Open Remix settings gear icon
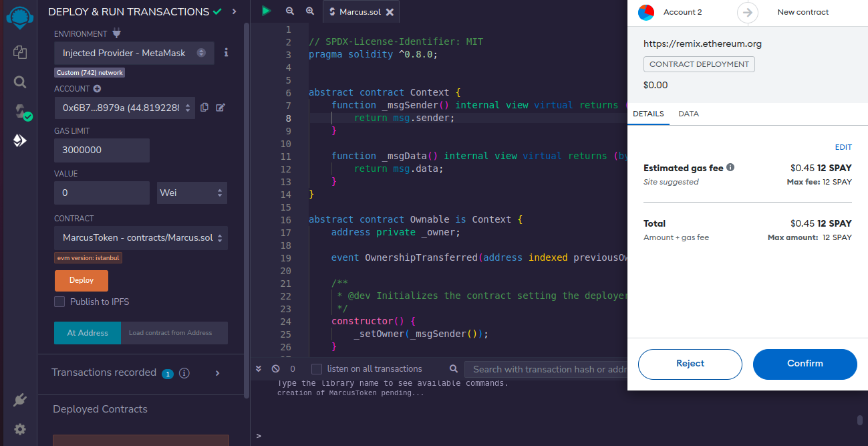Screen dimensions: 868x446 [20, 429]
